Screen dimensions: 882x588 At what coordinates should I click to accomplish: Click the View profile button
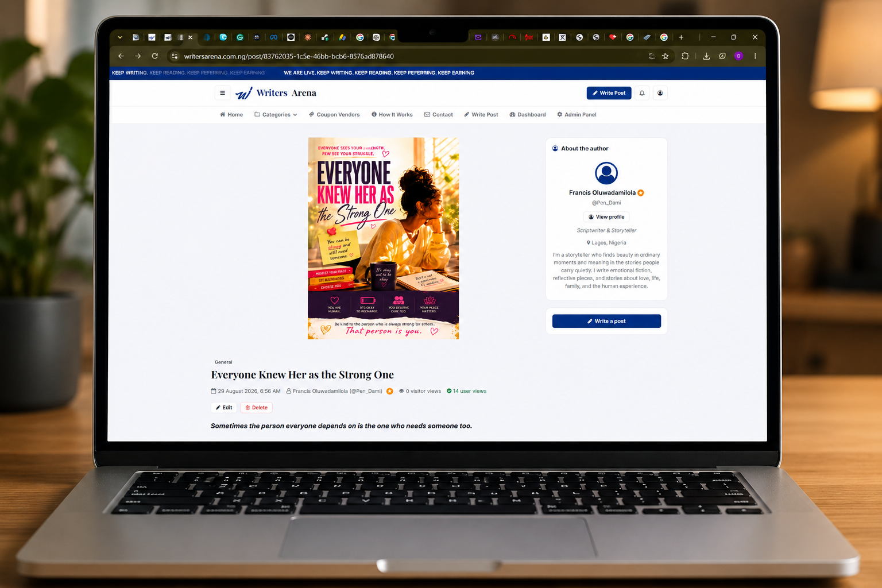(606, 217)
